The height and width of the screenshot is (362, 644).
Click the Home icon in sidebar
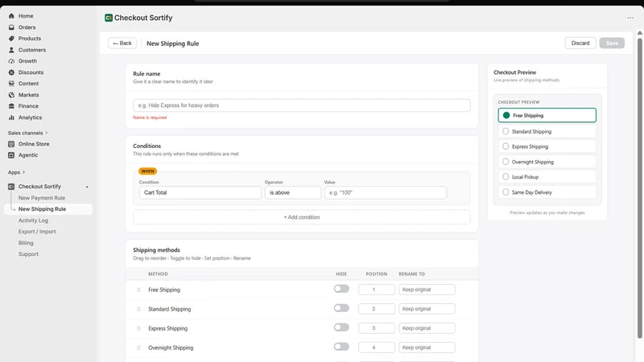tap(11, 16)
